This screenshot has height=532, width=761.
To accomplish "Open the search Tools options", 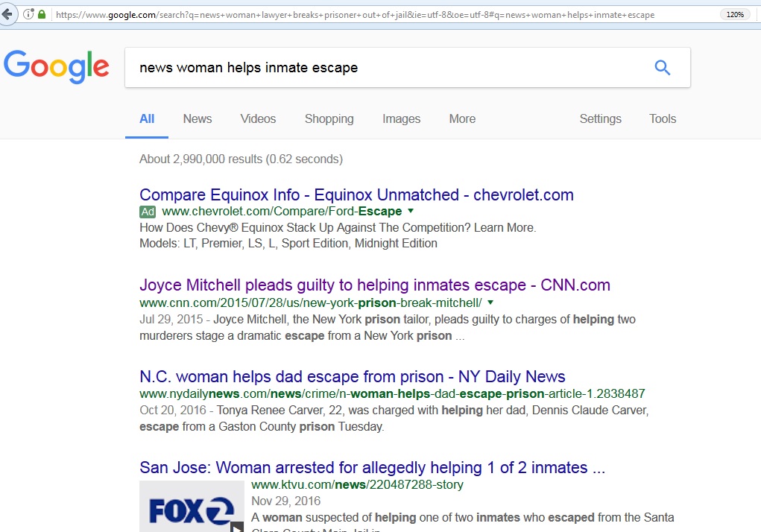I will click(662, 119).
